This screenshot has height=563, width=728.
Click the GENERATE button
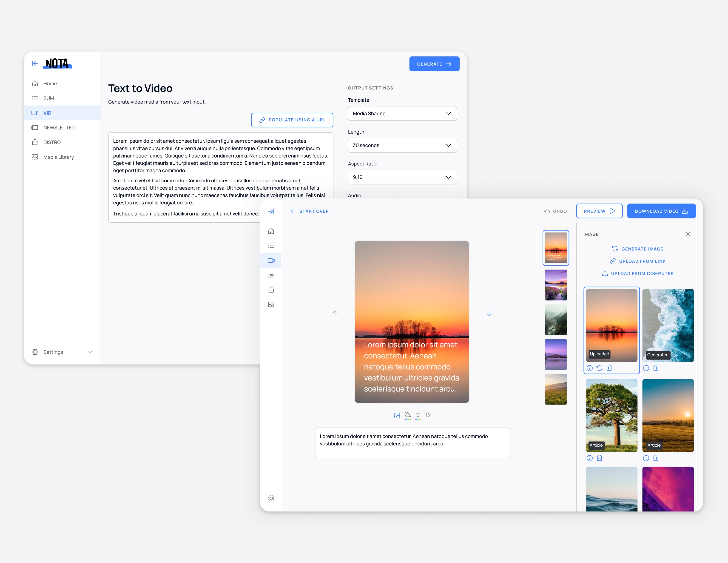point(434,64)
